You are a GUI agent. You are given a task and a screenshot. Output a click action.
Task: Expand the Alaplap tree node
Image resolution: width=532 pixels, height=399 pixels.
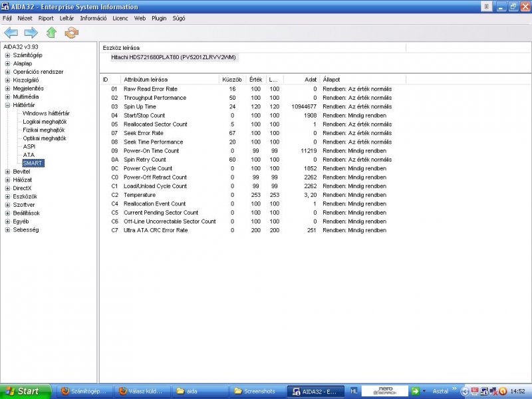pos(7,63)
